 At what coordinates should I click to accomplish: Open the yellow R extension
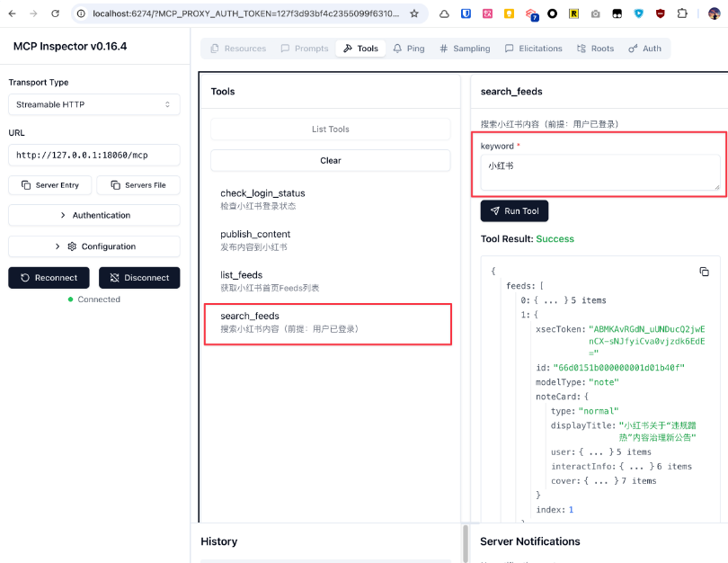573,13
